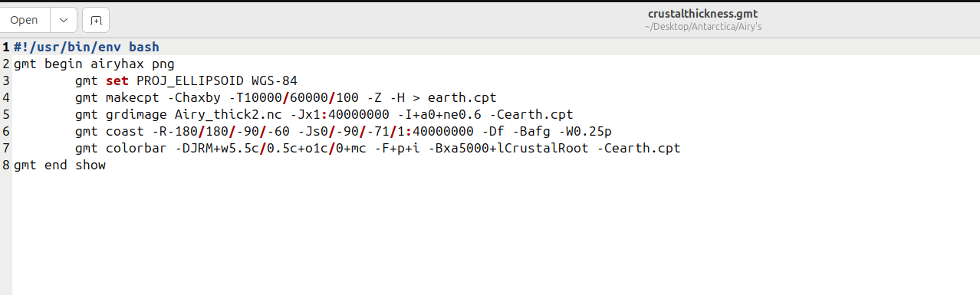980x295 pixels.
Task: Click the line number 5 in the gutter
Action: pos(5,115)
